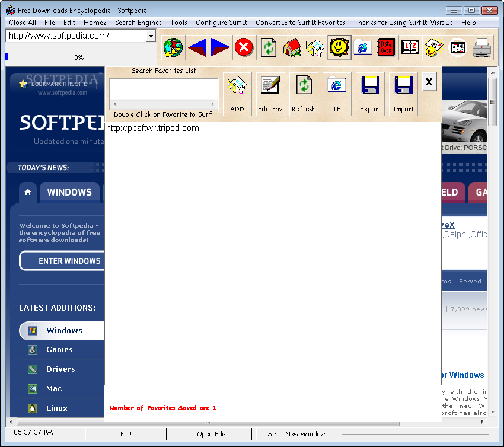Click the page scroll-down arrow
Image resolution: width=504 pixels, height=447 pixels.
493,411
